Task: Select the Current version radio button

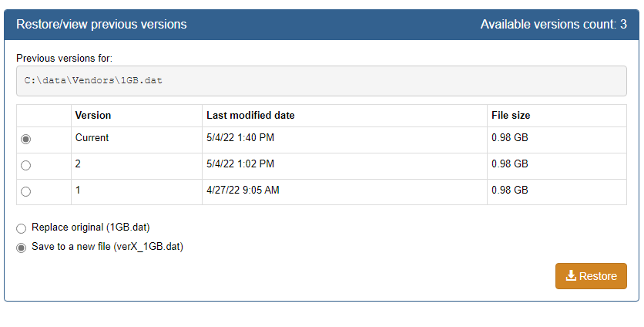Action: [x=26, y=139]
